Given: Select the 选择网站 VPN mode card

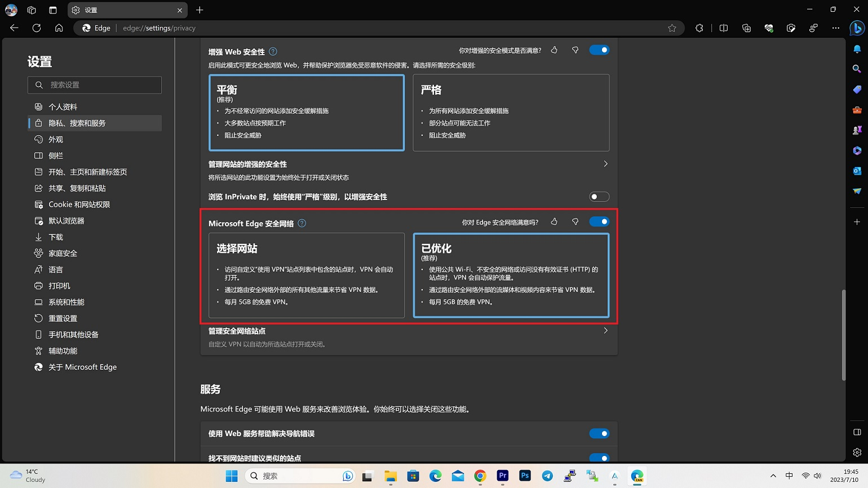Looking at the screenshot, I should 307,276.
